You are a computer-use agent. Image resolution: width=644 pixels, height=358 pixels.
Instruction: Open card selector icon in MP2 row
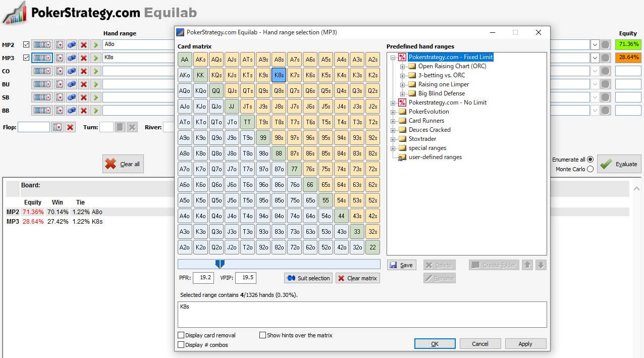point(60,44)
